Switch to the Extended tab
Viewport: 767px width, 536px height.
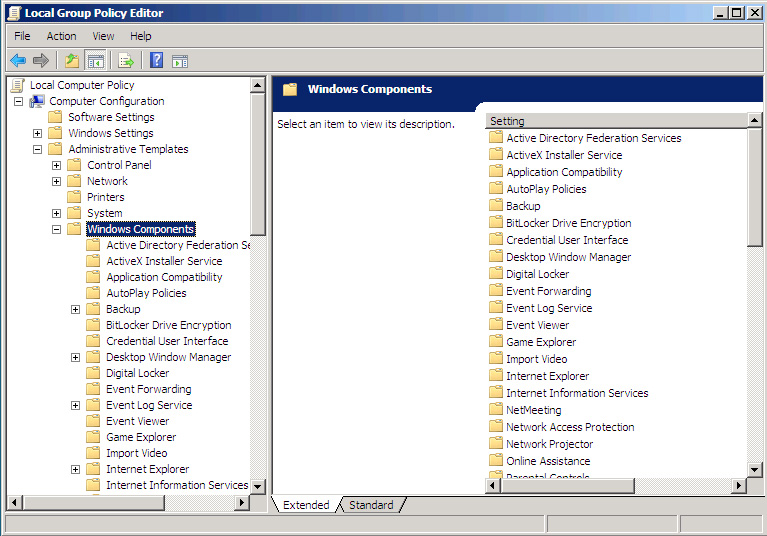(306, 505)
